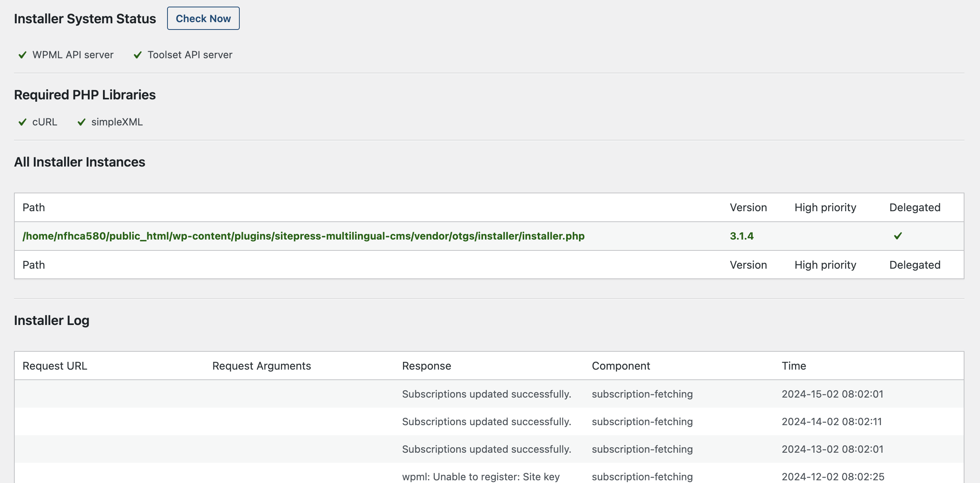Click the installer.php path in instances table

[303, 236]
